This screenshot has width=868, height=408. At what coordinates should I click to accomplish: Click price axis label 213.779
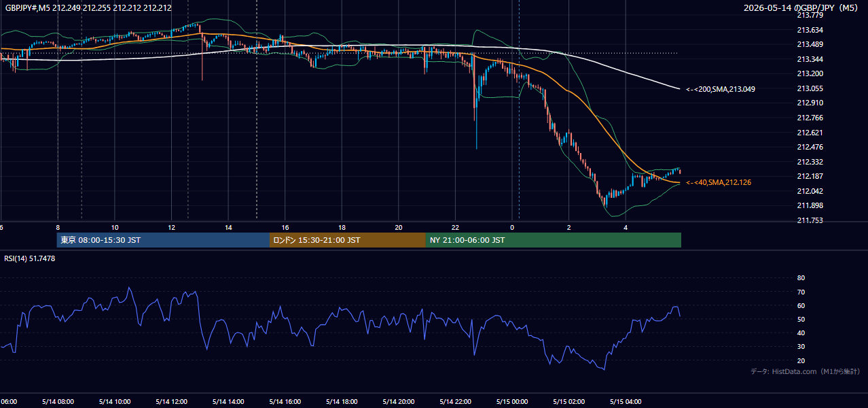[810, 15]
